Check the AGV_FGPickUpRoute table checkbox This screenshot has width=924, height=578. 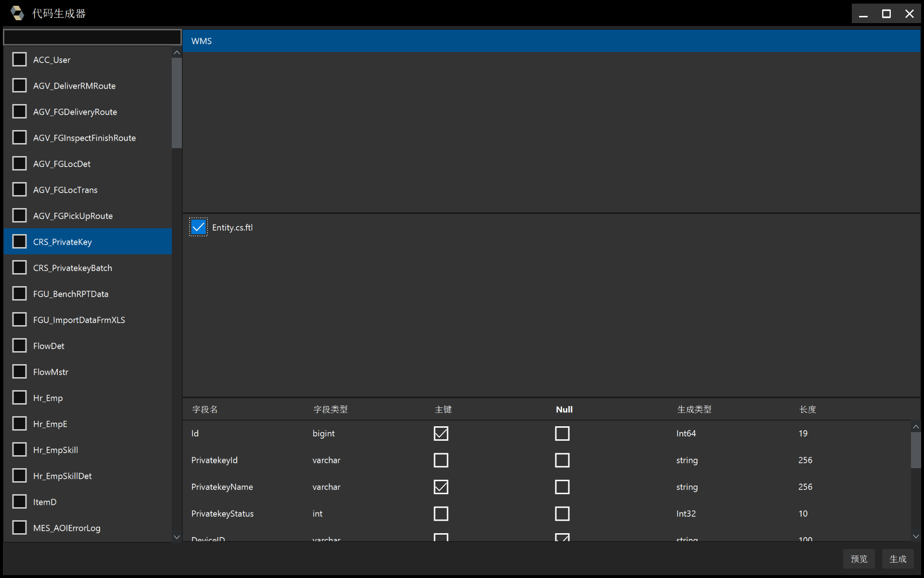point(20,215)
